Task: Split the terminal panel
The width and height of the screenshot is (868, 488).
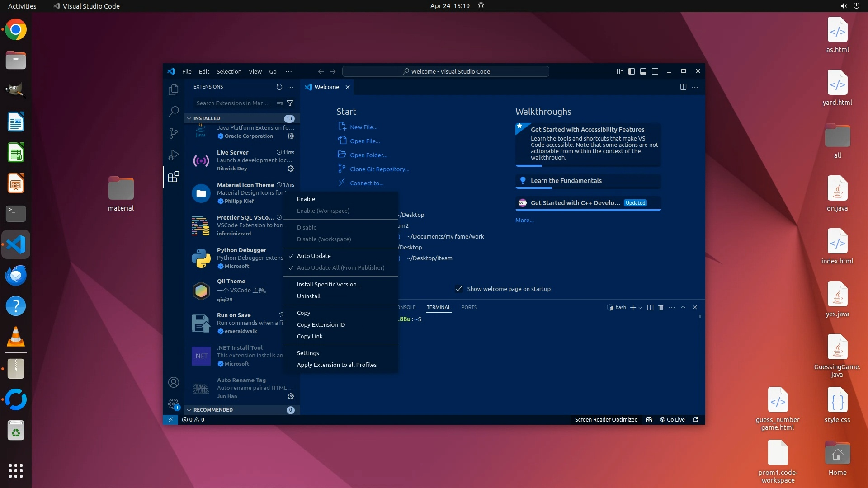Action: [650, 307]
